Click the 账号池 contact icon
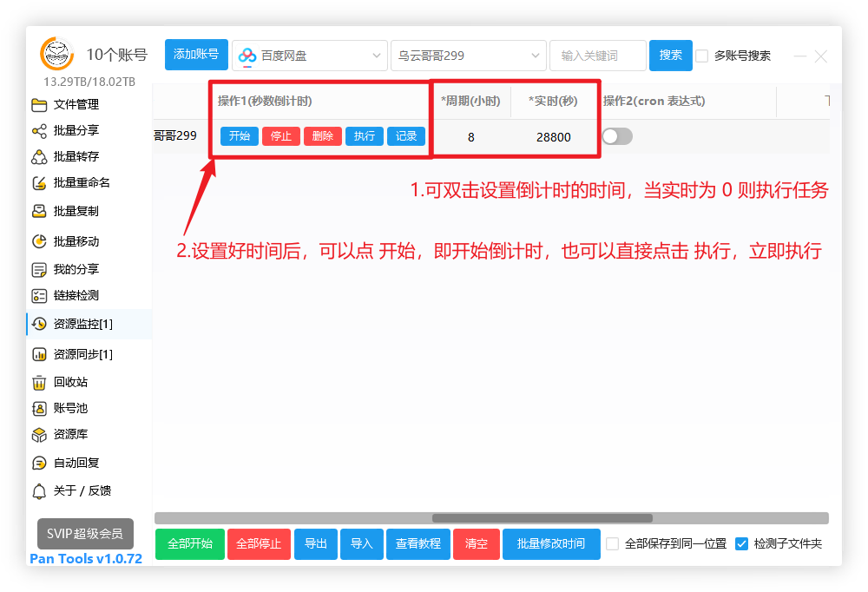The height and width of the screenshot is (592, 868). [39, 409]
